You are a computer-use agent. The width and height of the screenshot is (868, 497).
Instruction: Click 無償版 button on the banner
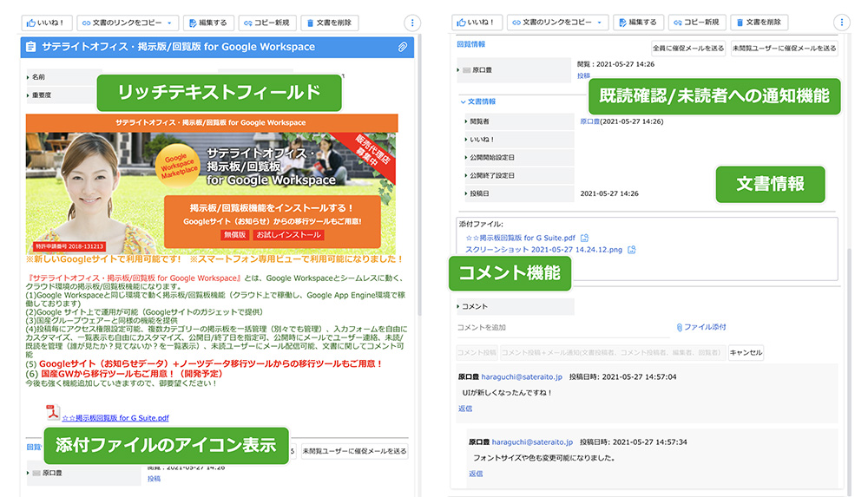[x=234, y=235]
